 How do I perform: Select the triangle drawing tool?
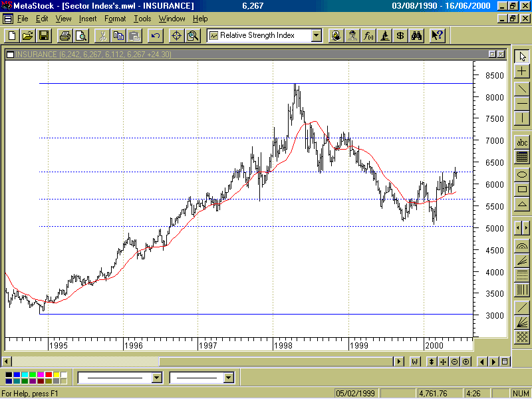click(522, 204)
